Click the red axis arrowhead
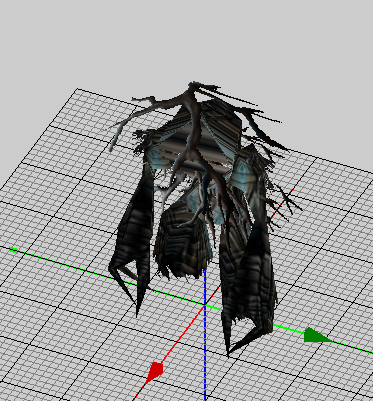The height and width of the screenshot is (401, 373). [154, 372]
